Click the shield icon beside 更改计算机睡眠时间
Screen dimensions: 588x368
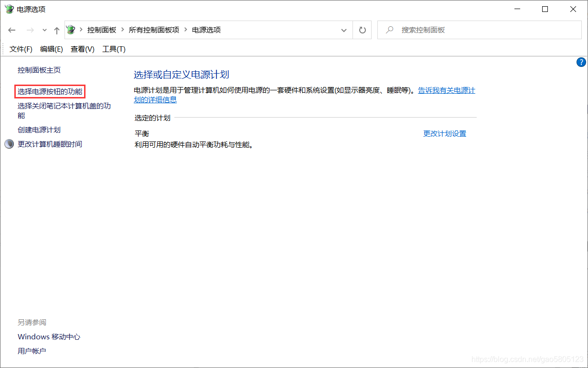pyautogui.click(x=9, y=143)
